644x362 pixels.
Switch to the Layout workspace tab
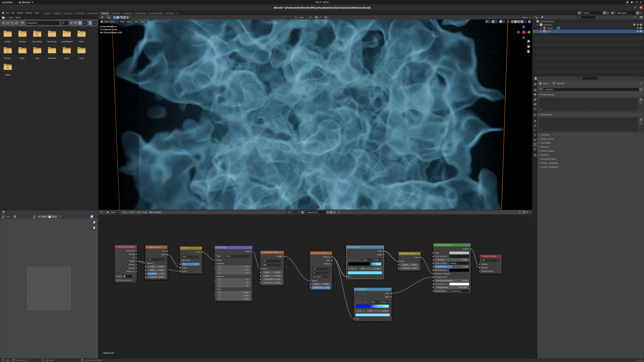47,13
